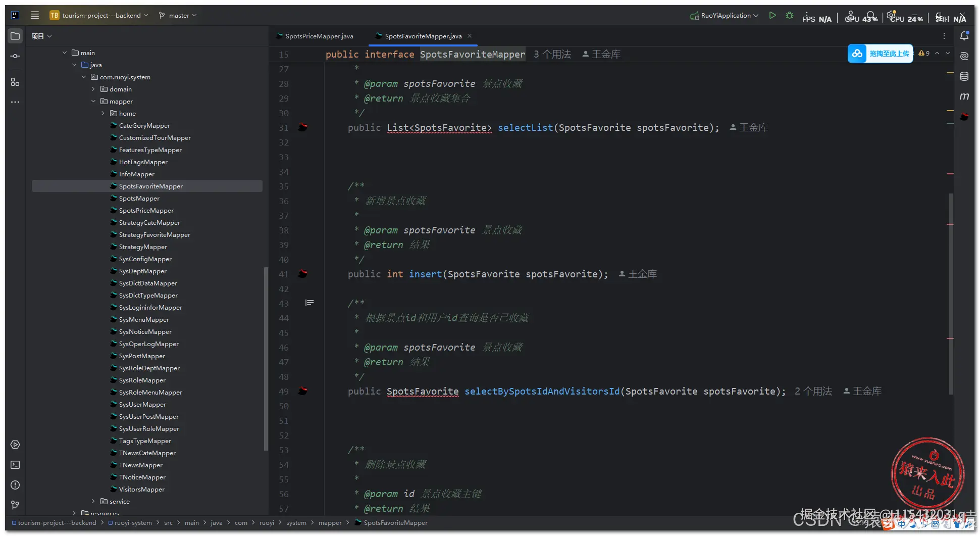Click MyBatis gutter icon beside selectBySpotsIdAndVisitorsId
The height and width of the screenshot is (536, 980).
coord(303,391)
